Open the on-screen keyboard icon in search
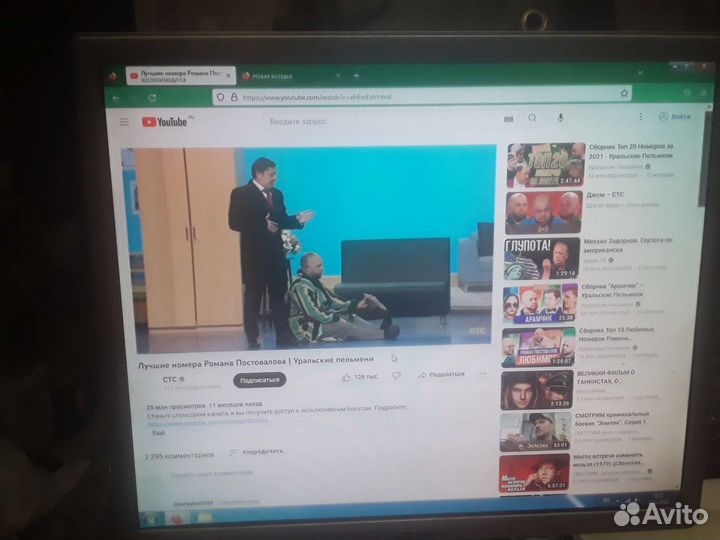 (508, 119)
